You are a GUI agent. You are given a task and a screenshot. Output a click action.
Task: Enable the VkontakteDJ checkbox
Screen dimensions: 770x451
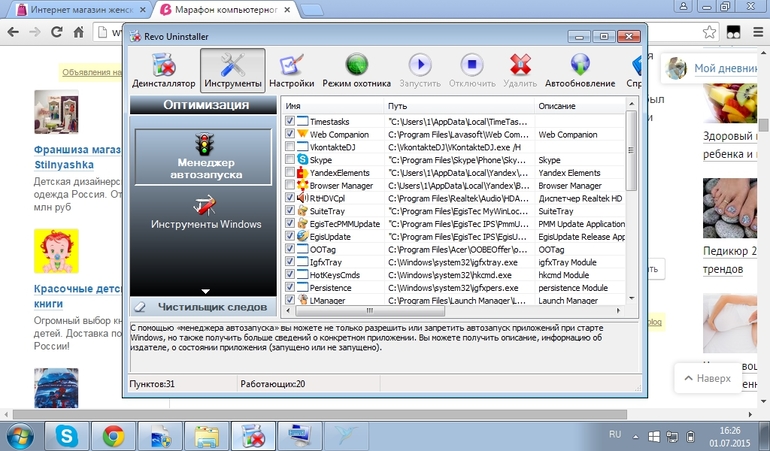coord(290,146)
